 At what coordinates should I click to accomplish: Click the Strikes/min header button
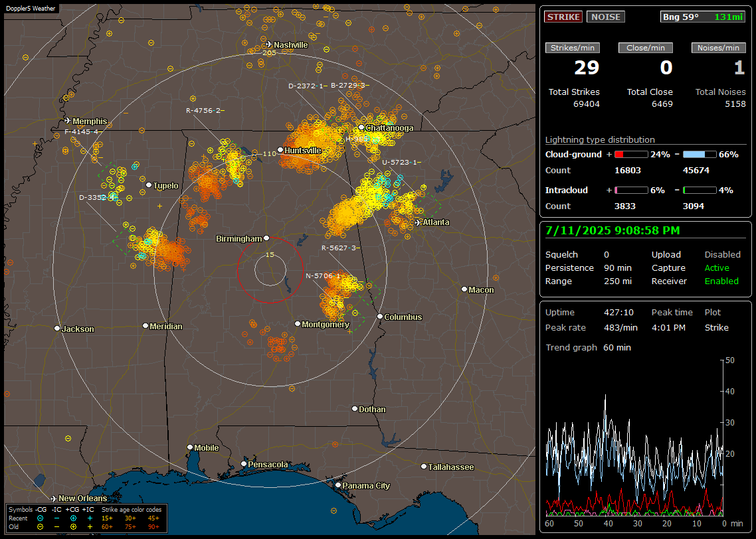(572, 48)
